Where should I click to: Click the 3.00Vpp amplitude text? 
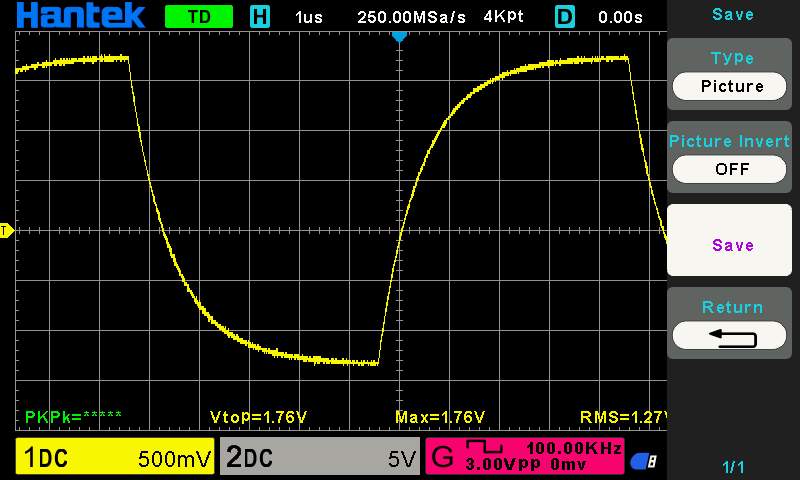point(503,465)
